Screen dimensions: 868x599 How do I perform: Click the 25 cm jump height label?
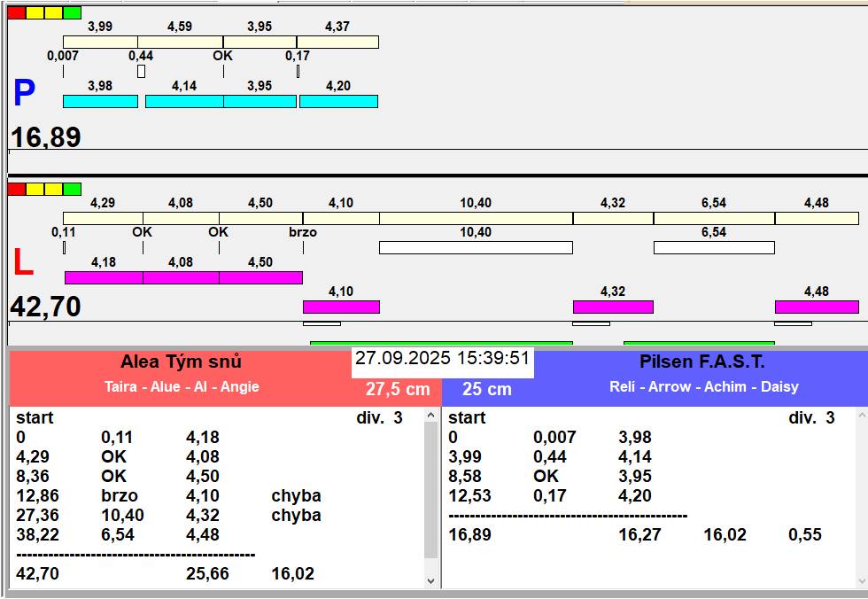point(486,389)
